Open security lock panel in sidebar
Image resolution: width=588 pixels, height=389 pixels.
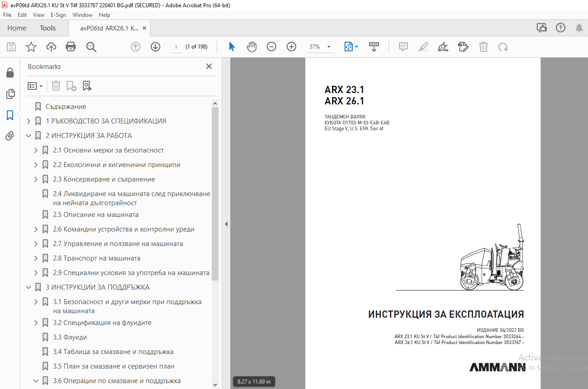10,73
